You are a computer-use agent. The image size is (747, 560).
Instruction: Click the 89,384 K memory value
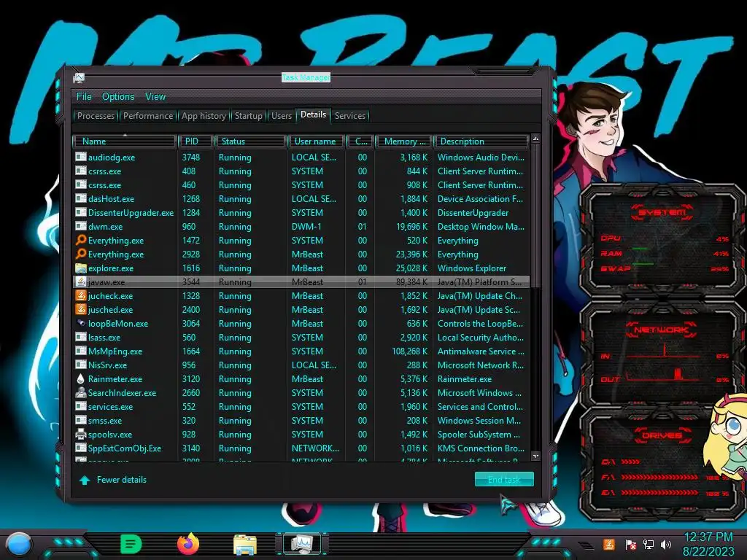[x=412, y=281]
